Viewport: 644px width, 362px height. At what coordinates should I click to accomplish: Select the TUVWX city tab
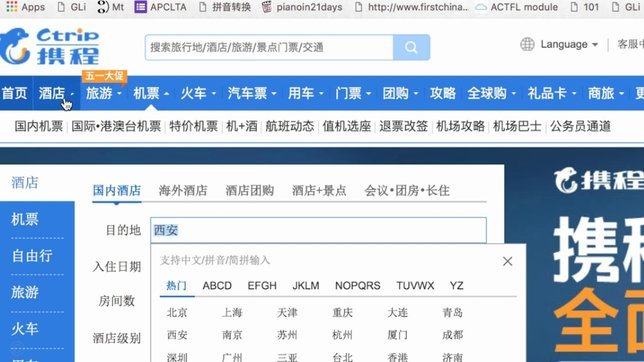coord(415,286)
